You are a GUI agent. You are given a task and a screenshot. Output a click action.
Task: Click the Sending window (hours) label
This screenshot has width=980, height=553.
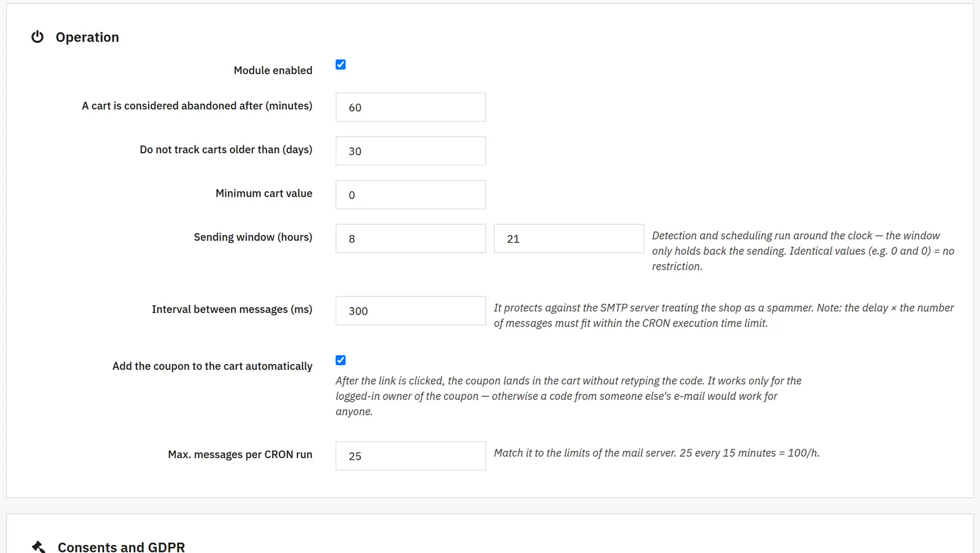pyautogui.click(x=253, y=237)
